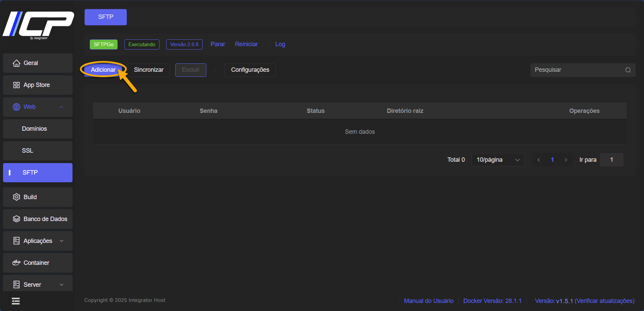The height and width of the screenshot is (311, 644).
Task: Click the App Store grid icon
Action: pyautogui.click(x=16, y=85)
